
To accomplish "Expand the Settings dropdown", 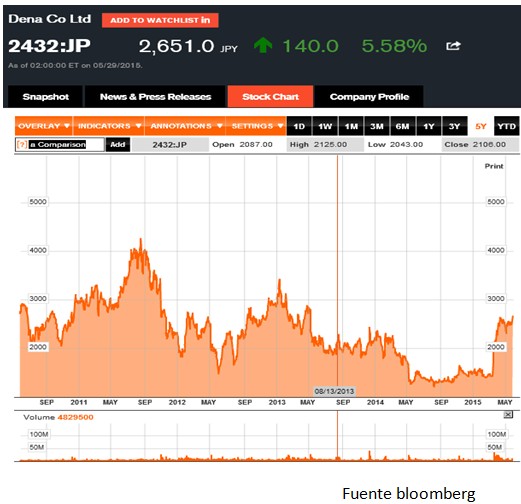I will [256, 126].
